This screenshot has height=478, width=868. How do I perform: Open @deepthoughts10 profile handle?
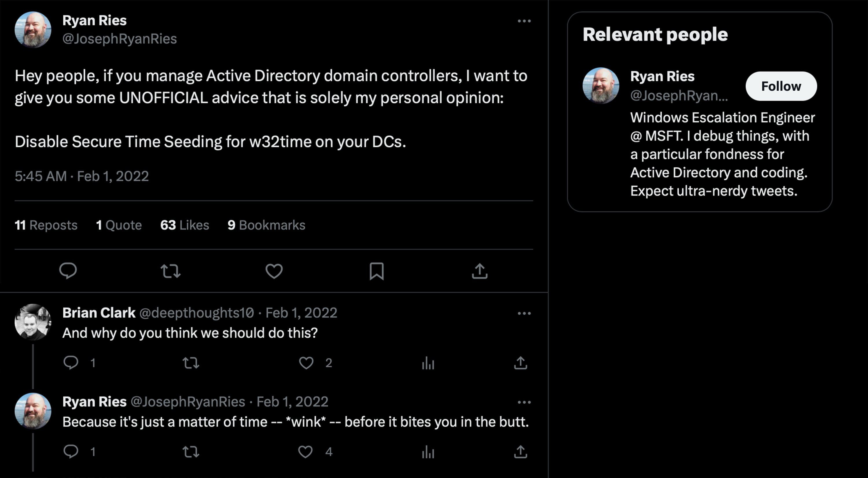pos(196,313)
